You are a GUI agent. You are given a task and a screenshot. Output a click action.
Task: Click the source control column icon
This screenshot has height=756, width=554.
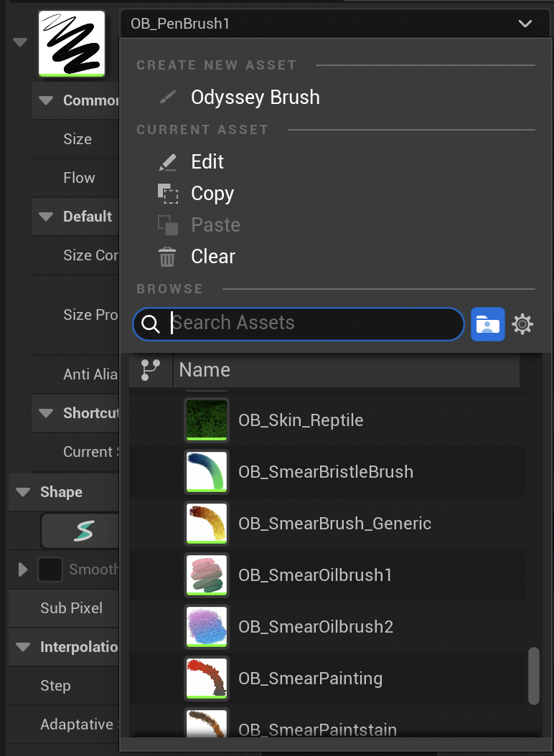[151, 370]
